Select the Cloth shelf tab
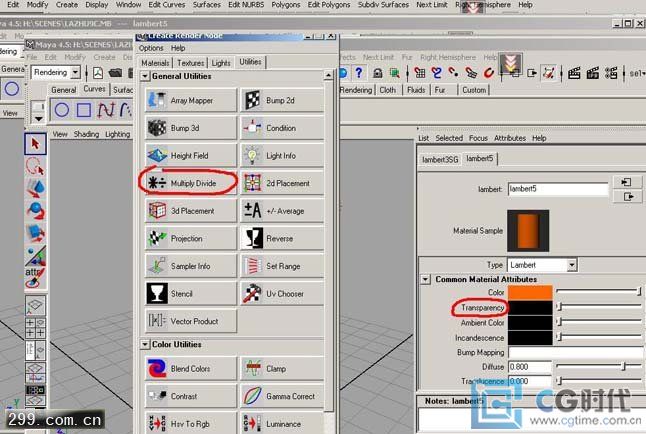The width and height of the screenshot is (646, 434). (388, 90)
